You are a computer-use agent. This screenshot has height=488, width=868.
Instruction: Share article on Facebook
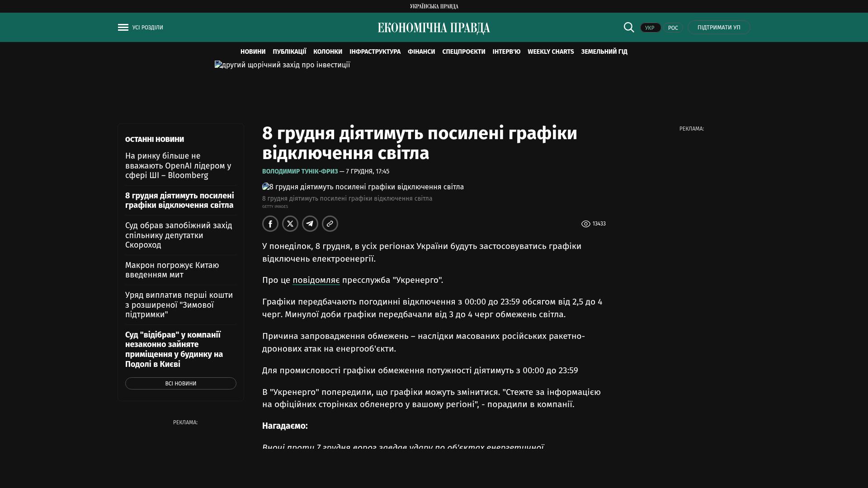coord(270,224)
